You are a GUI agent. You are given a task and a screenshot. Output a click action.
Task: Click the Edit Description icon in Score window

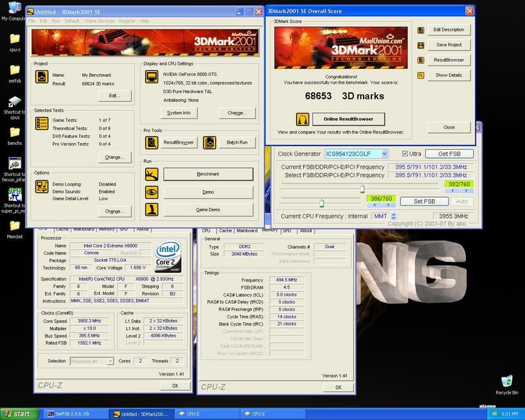(421, 30)
